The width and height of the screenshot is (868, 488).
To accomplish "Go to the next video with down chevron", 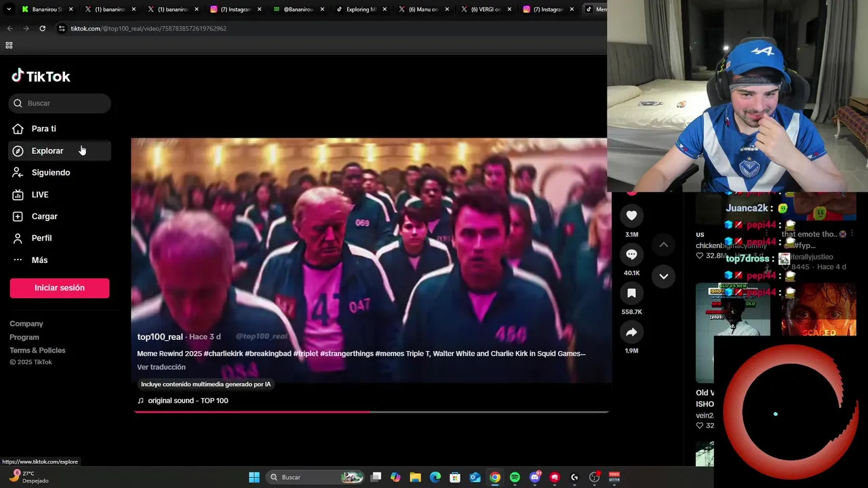I will click(664, 277).
